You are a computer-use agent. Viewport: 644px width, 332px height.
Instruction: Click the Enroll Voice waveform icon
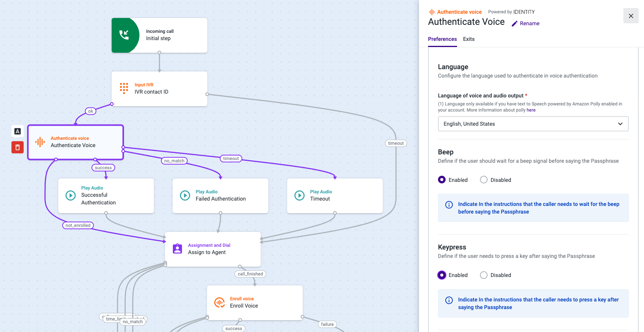click(x=219, y=303)
